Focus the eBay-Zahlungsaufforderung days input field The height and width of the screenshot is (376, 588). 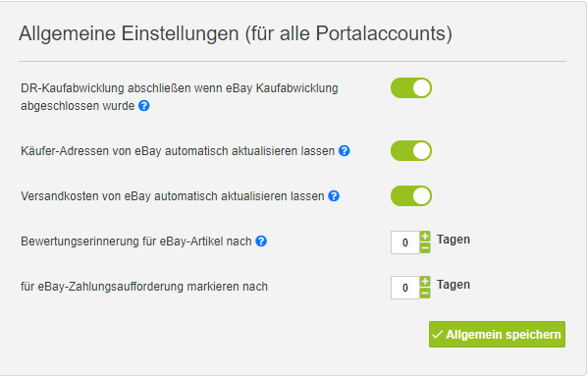coord(405,288)
